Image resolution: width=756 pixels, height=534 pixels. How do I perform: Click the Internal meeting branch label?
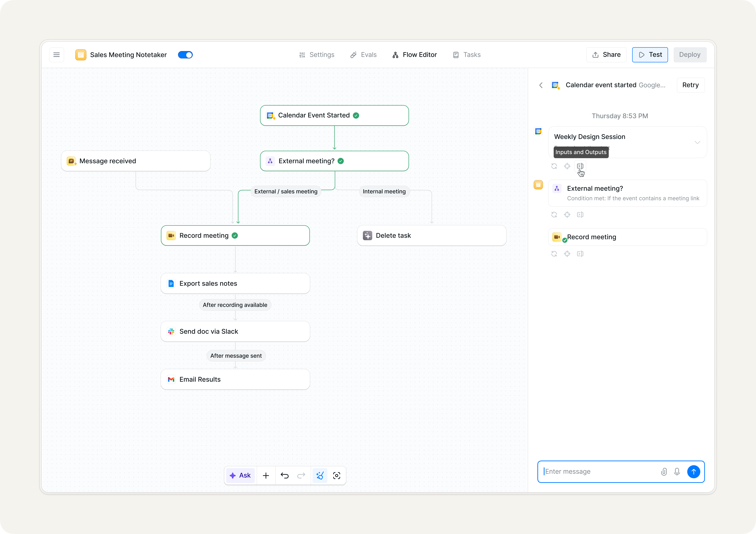[384, 191]
